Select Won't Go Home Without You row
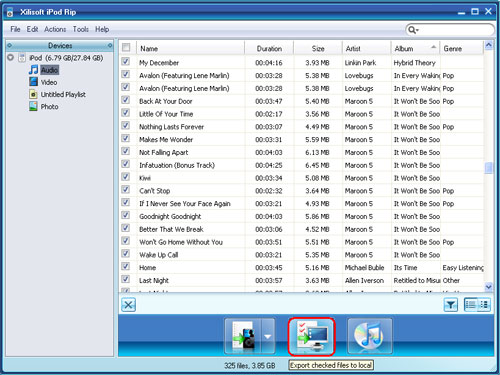Image resolution: width=500 pixels, height=375 pixels. click(x=301, y=242)
